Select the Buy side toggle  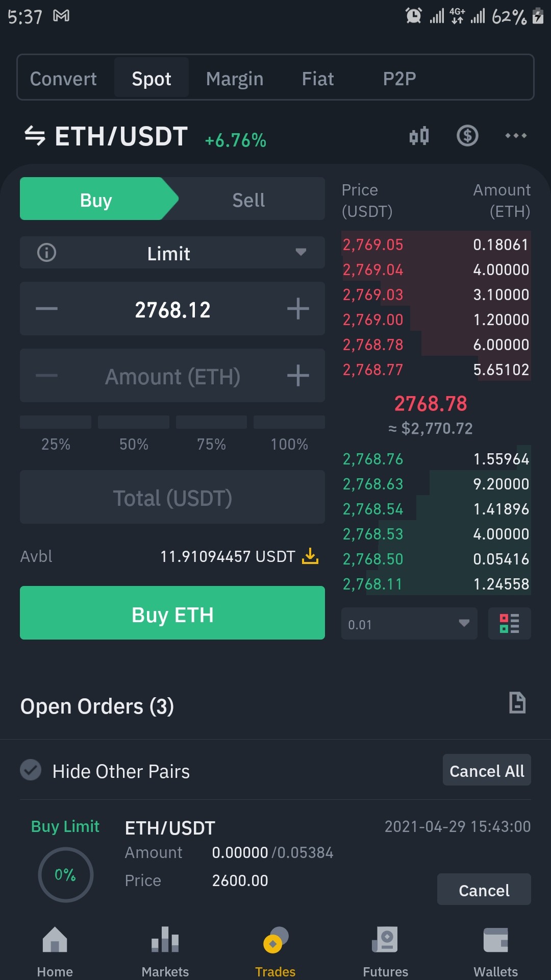pos(96,199)
